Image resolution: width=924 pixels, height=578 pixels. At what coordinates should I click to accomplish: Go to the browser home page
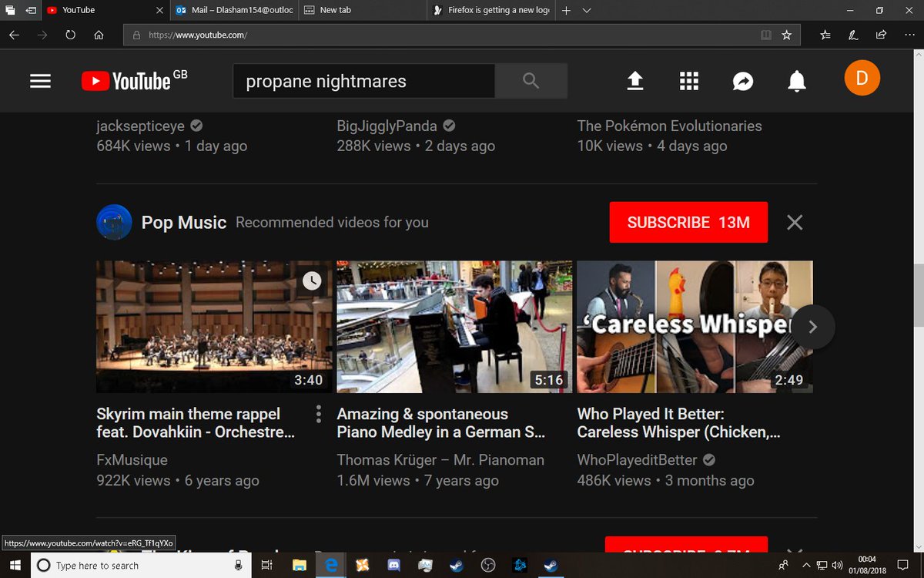point(99,35)
